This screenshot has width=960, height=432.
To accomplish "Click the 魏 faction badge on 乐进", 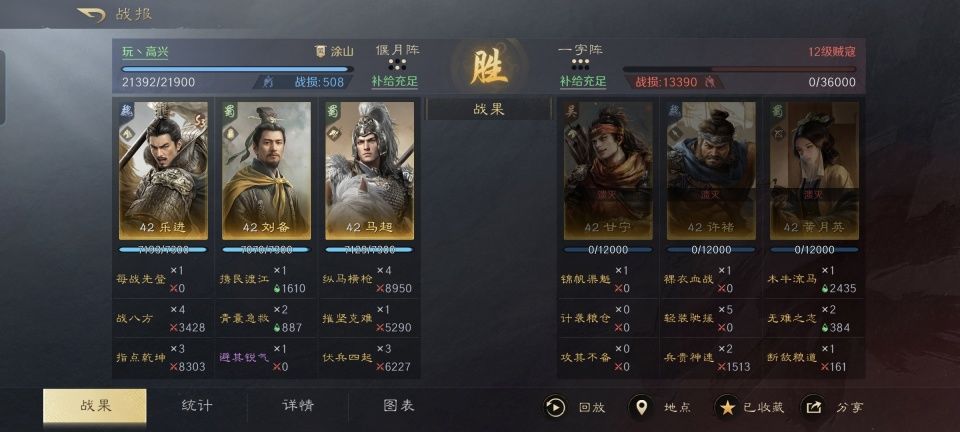I will tap(127, 110).
